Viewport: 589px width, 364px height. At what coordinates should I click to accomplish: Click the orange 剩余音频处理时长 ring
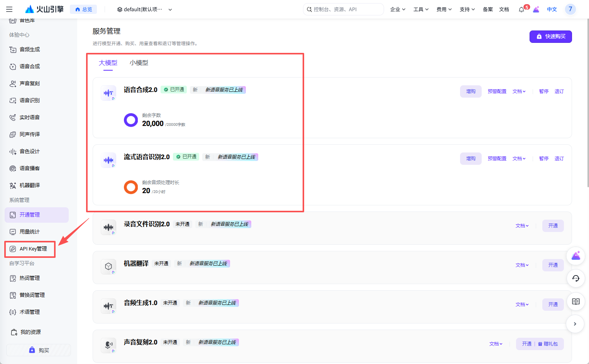click(x=131, y=187)
